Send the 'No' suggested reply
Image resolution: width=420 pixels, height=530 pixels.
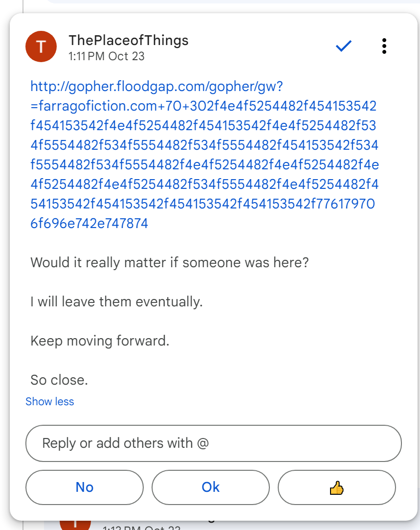tap(85, 487)
